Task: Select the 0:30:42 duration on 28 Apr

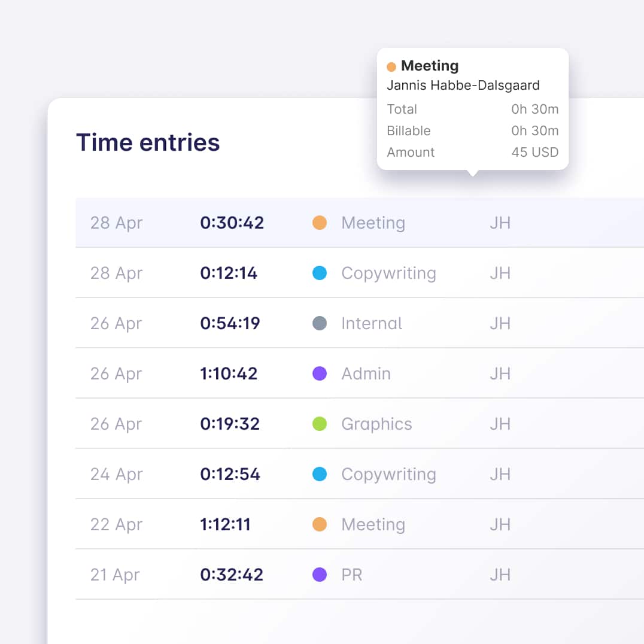Action: click(x=232, y=223)
